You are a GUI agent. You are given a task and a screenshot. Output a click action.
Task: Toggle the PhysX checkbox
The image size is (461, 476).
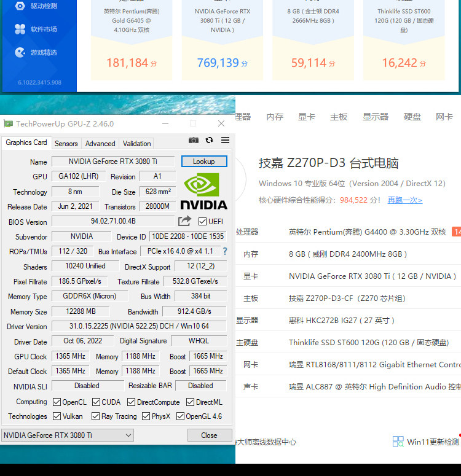[146, 416]
